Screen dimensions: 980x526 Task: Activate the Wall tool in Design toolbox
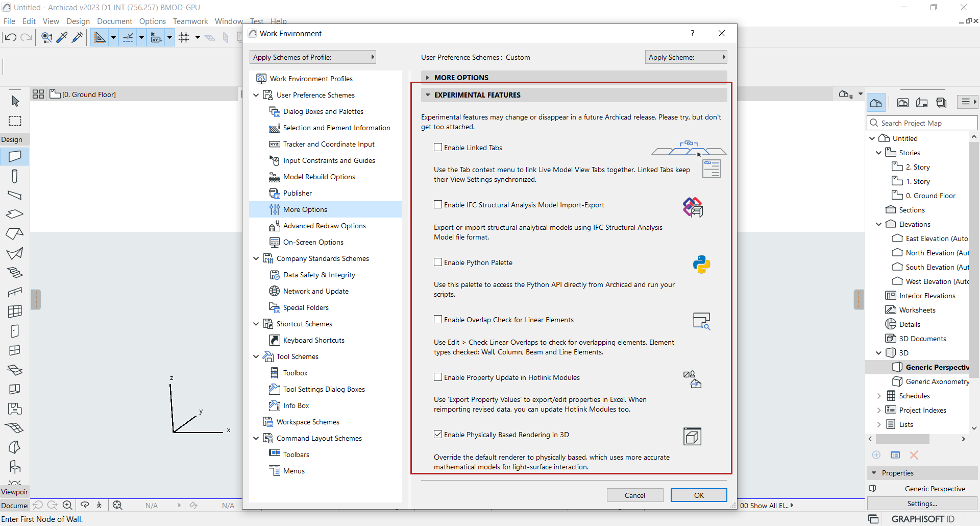pos(15,156)
